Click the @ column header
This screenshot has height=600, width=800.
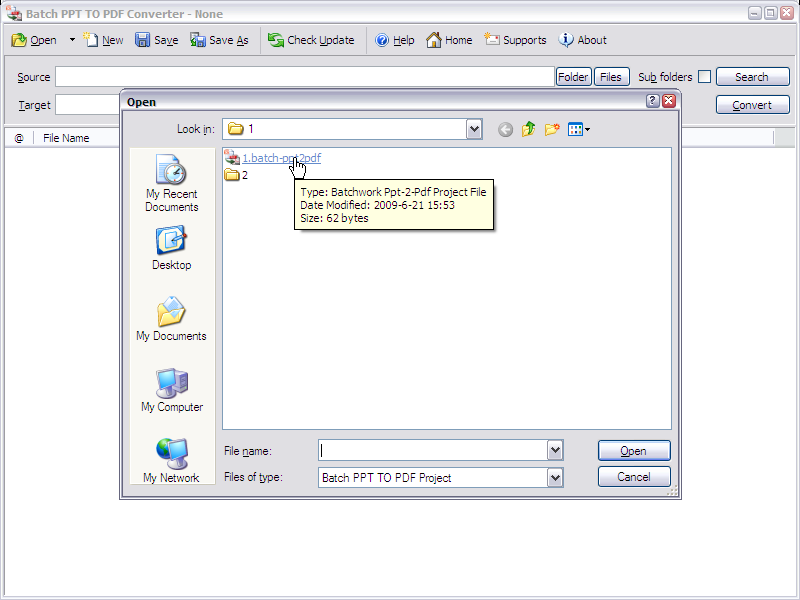(19, 138)
